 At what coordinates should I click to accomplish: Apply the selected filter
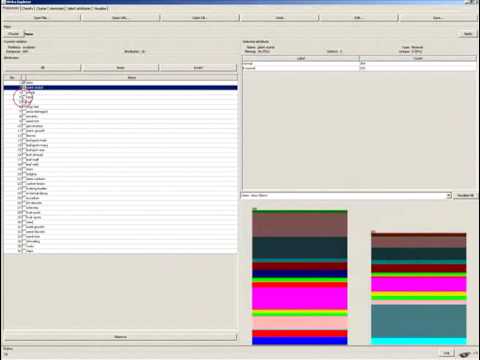(467, 34)
